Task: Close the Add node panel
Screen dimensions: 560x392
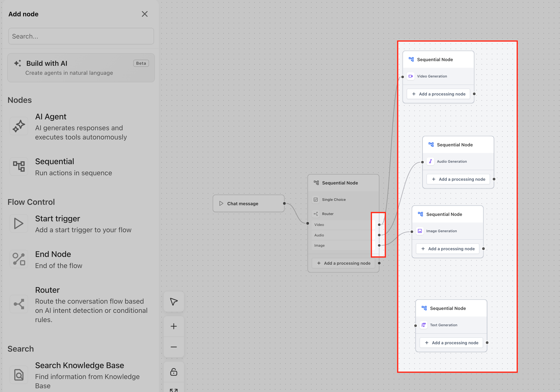Action: tap(145, 14)
